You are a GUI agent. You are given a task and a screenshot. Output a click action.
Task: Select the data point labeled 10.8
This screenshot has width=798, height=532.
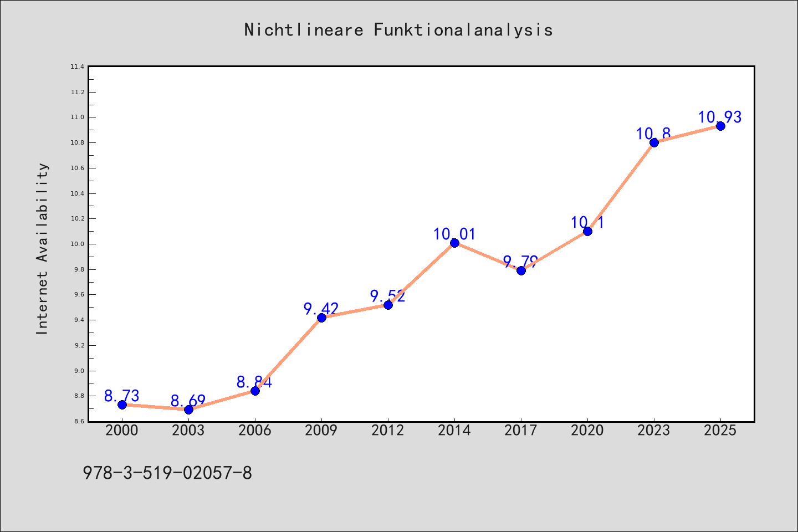click(x=654, y=142)
